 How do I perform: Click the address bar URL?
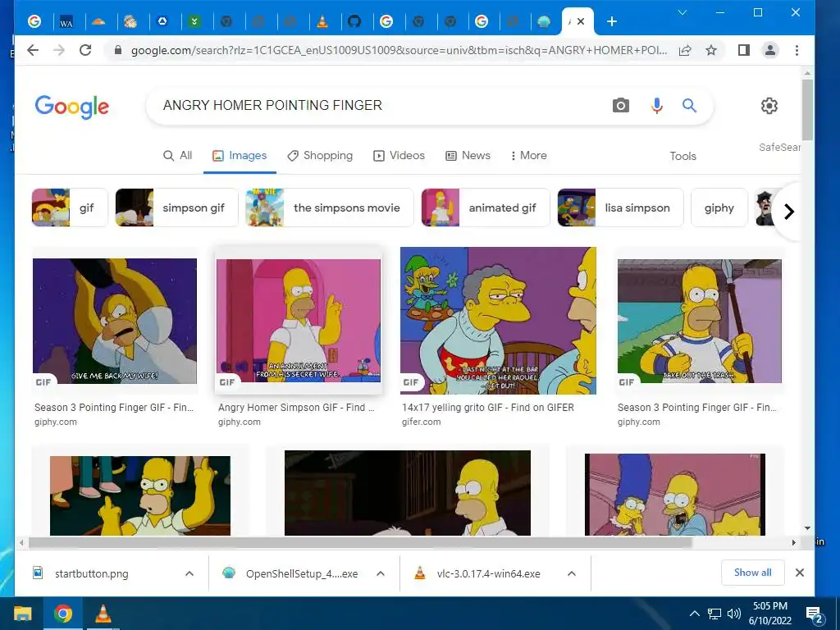point(399,50)
